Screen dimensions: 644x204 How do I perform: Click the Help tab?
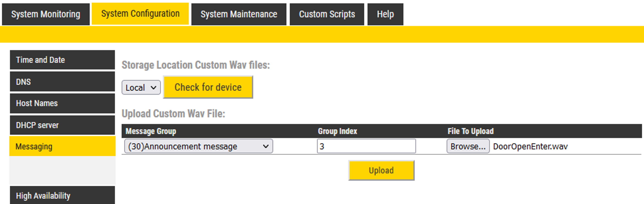tap(385, 14)
